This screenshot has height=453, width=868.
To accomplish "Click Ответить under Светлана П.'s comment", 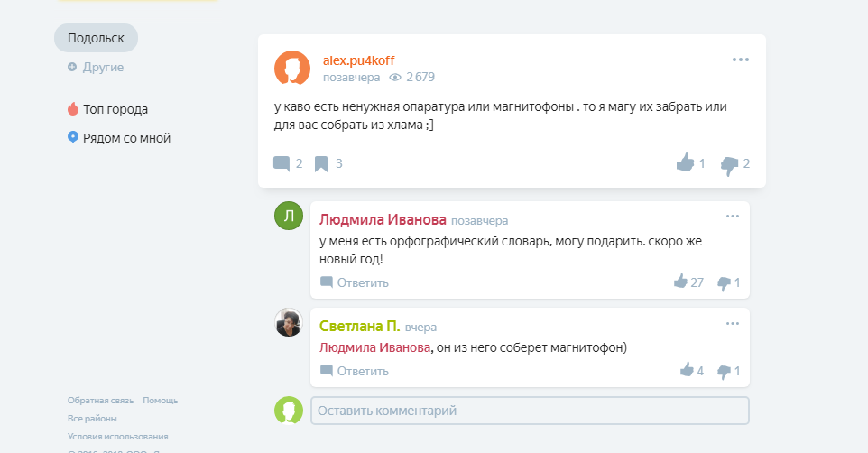I will coord(362,371).
